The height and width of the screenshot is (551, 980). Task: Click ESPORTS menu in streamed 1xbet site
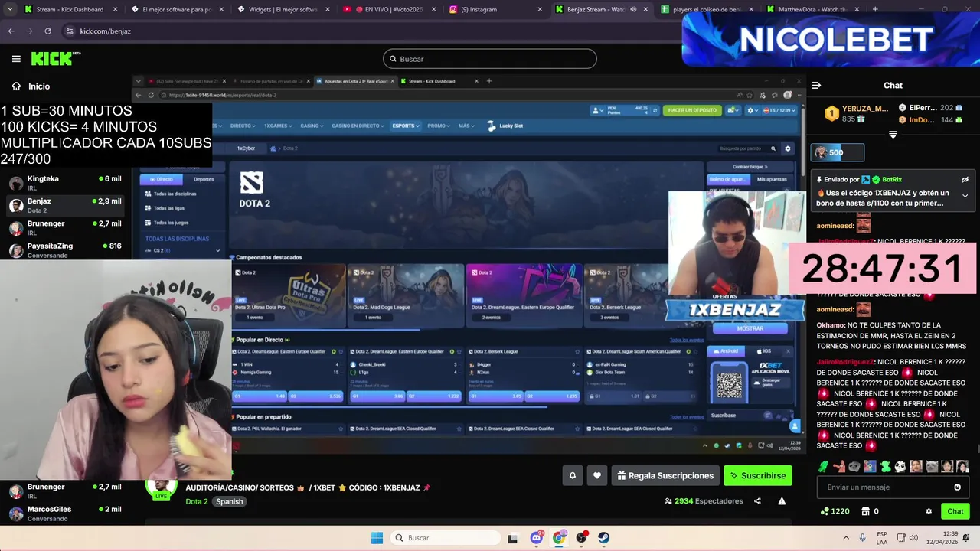[404, 126]
